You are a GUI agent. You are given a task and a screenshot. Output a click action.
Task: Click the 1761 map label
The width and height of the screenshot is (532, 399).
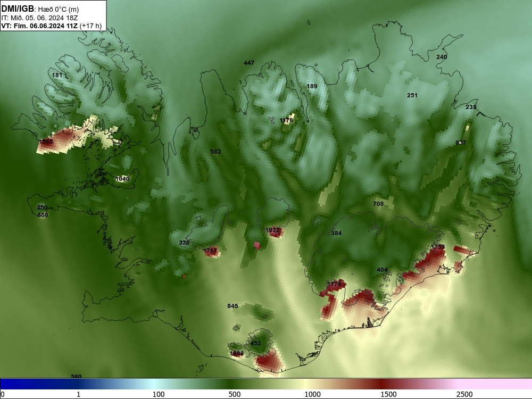210,251
